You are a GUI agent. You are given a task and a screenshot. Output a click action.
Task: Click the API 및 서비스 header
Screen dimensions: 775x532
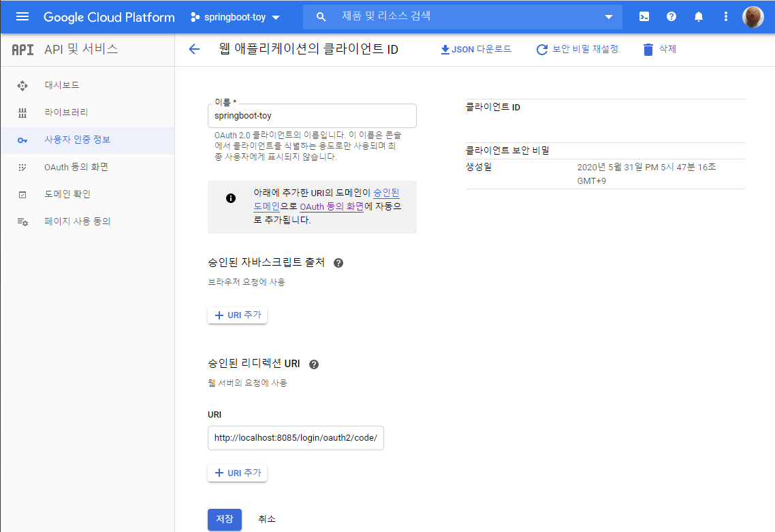[81, 49]
